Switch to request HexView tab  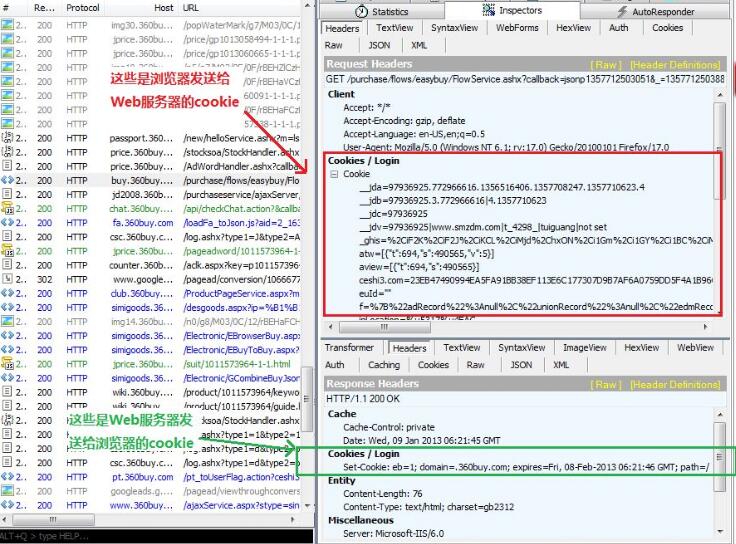573,28
